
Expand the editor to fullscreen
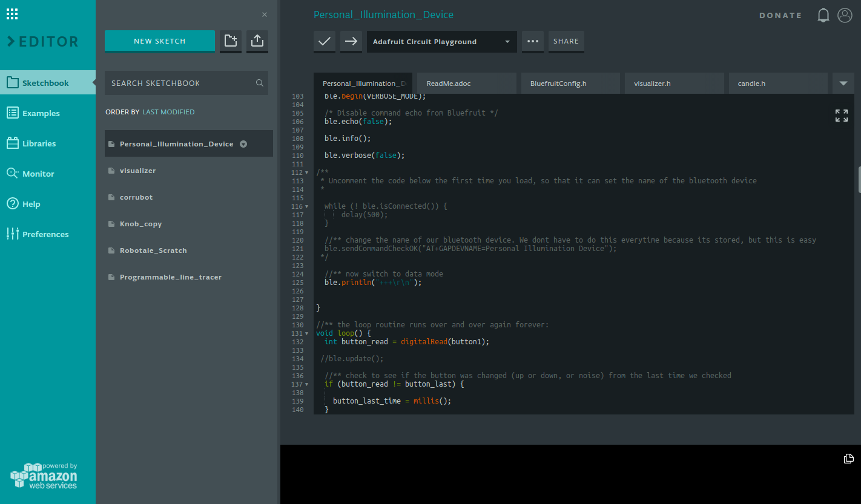[x=842, y=115]
